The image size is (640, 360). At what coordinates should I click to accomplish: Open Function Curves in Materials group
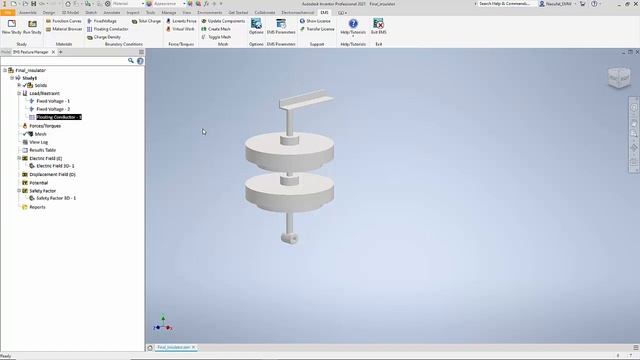coord(64,21)
